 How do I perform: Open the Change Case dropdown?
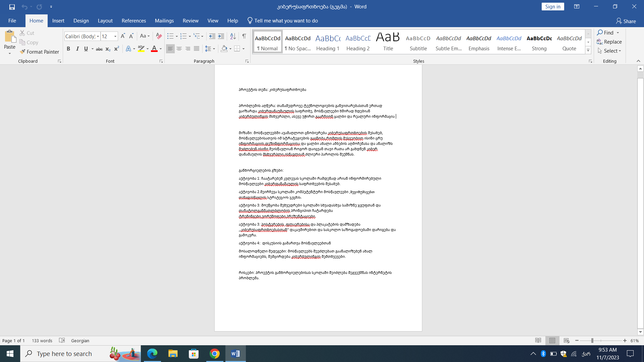coord(145,36)
